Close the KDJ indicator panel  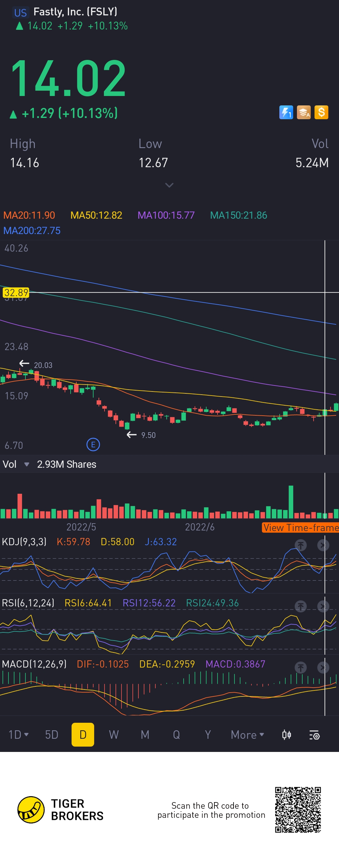coord(323,545)
